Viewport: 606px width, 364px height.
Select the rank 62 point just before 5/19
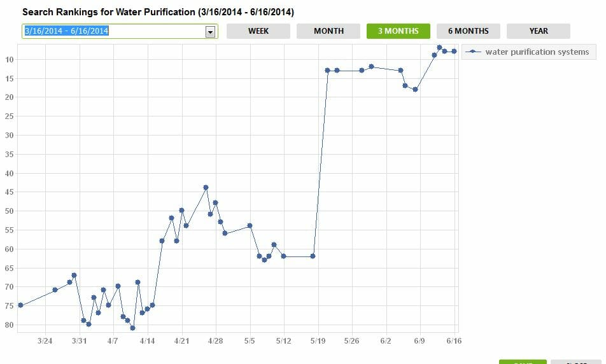point(313,256)
